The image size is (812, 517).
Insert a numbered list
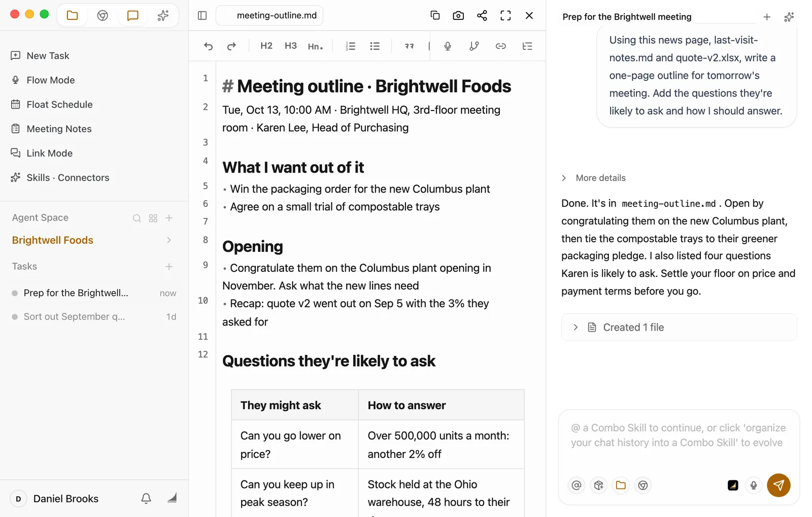(x=350, y=46)
